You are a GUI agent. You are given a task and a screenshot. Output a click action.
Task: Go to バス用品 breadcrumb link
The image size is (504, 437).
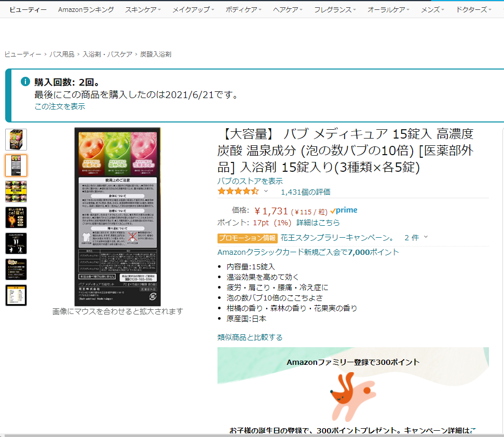point(62,54)
